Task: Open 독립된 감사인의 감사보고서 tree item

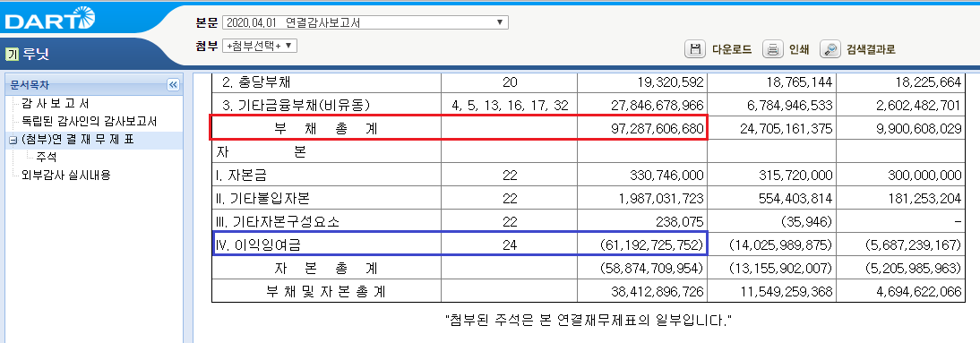Action: pyautogui.click(x=89, y=121)
